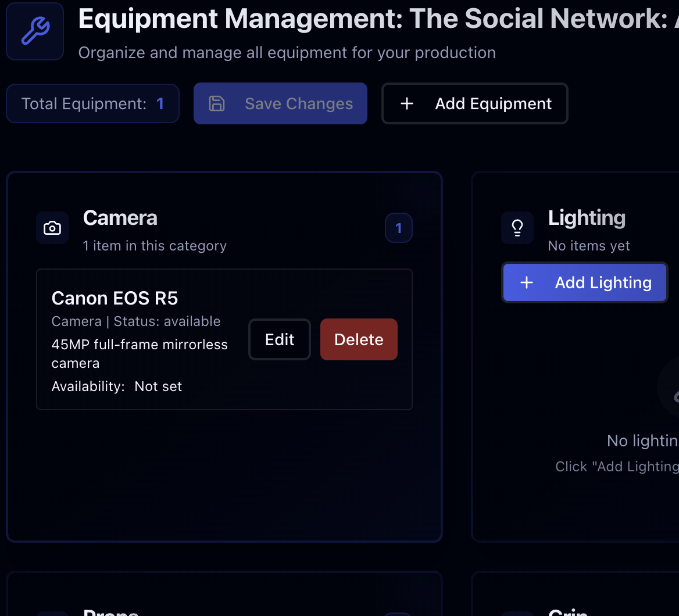Click the Lighting category heading
This screenshot has height=616, width=679.
click(587, 217)
